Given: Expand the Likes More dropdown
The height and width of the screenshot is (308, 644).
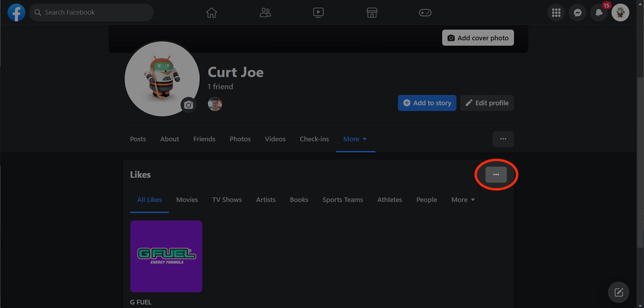Looking at the screenshot, I should click(x=463, y=200).
